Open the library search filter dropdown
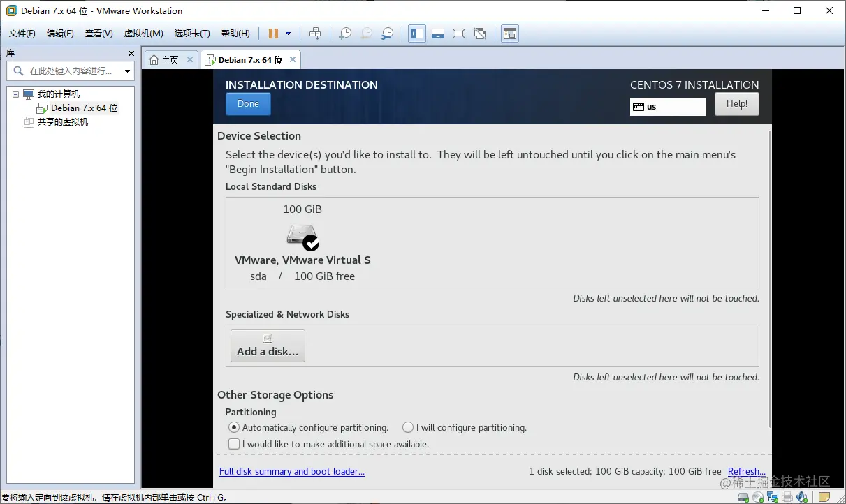This screenshot has height=504, width=846. (127, 71)
